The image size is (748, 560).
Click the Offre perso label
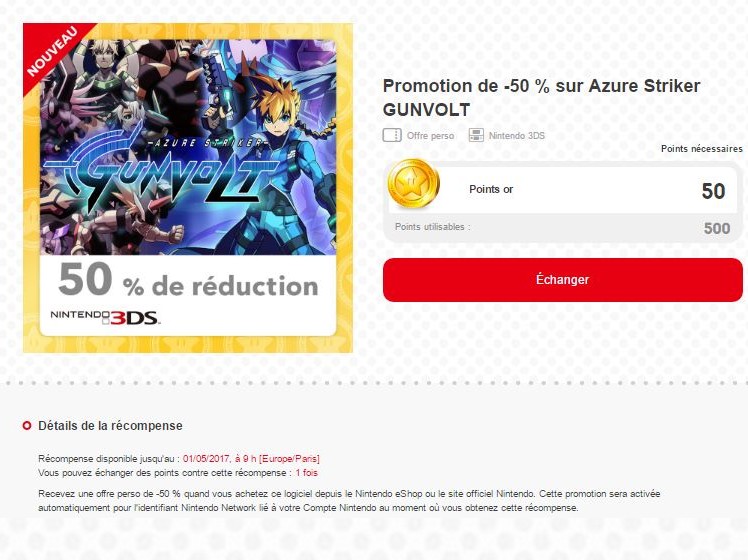pyautogui.click(x=430, y=135)
